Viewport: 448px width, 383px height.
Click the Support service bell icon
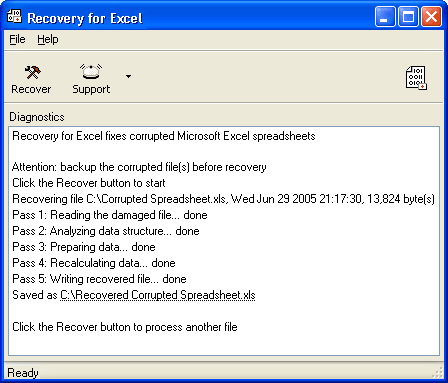pyautogui.click(x=91, y=71)
